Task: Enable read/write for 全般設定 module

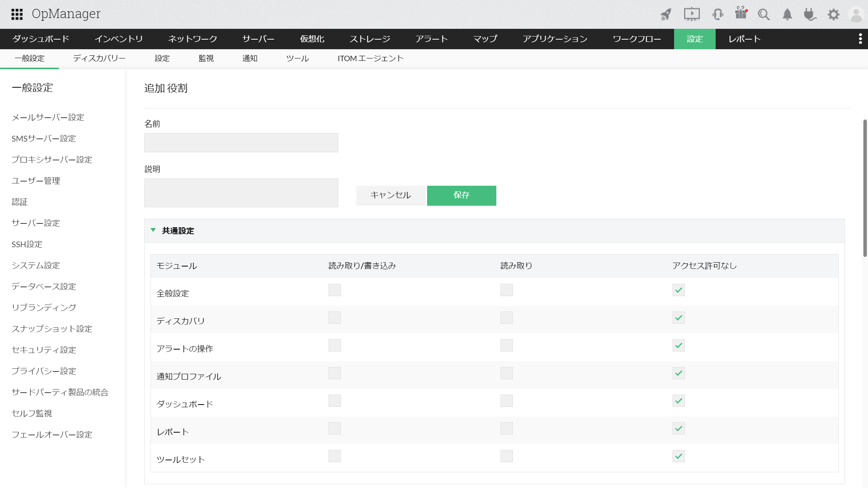Action: tap(334, 290)
